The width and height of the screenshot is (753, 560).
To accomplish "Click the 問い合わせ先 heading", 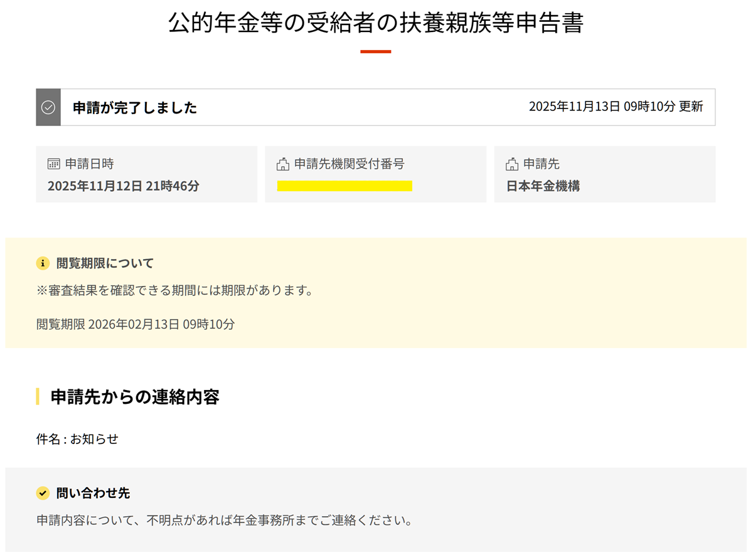I will coord(93,494).
